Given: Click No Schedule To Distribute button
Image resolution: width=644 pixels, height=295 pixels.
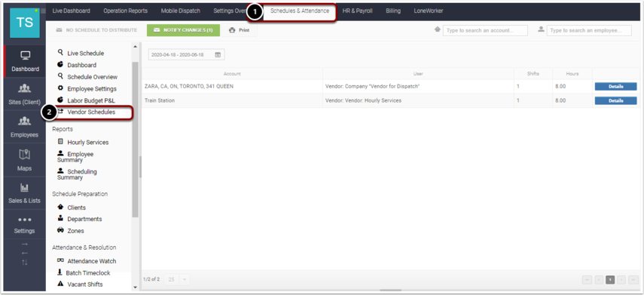Looking at the screenshot, I should [96, 30].
